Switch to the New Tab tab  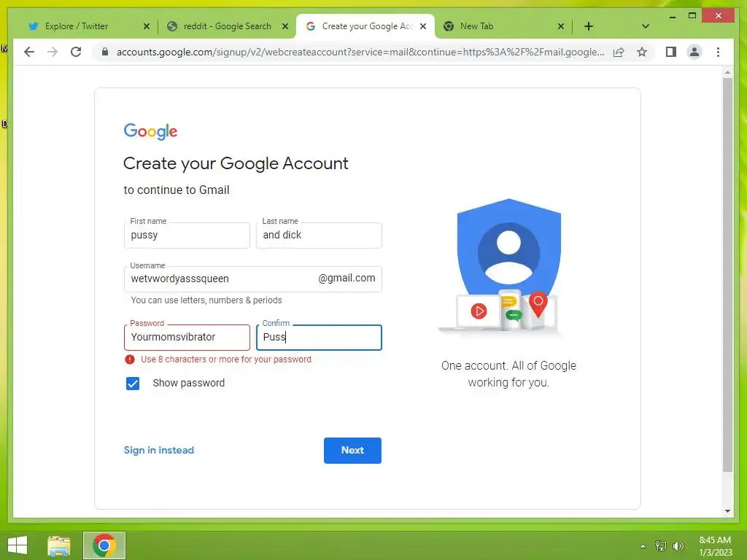[x=476, y=26]
